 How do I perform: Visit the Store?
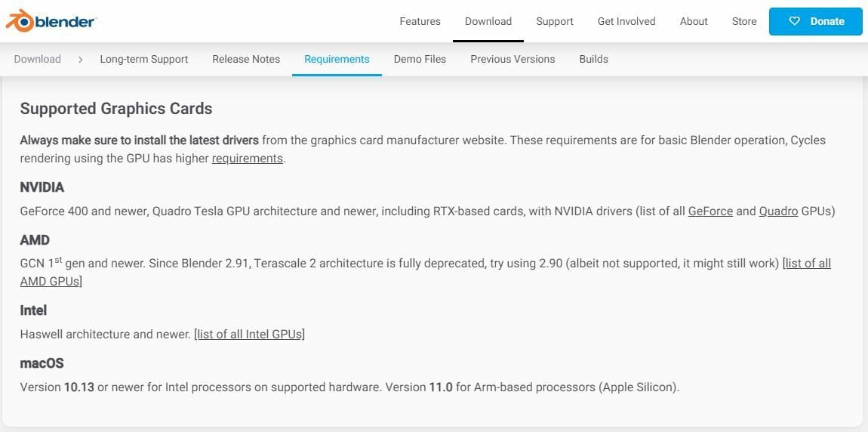[744, 21]
